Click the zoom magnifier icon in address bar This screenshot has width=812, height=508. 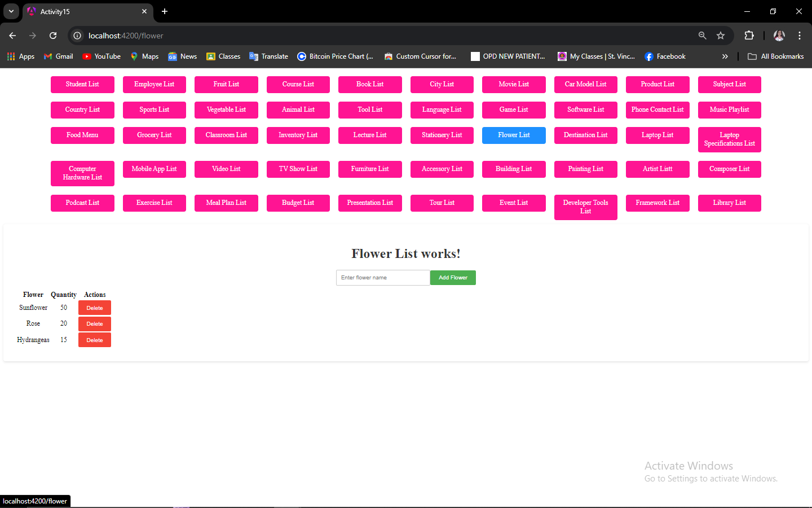click(703, 36)
